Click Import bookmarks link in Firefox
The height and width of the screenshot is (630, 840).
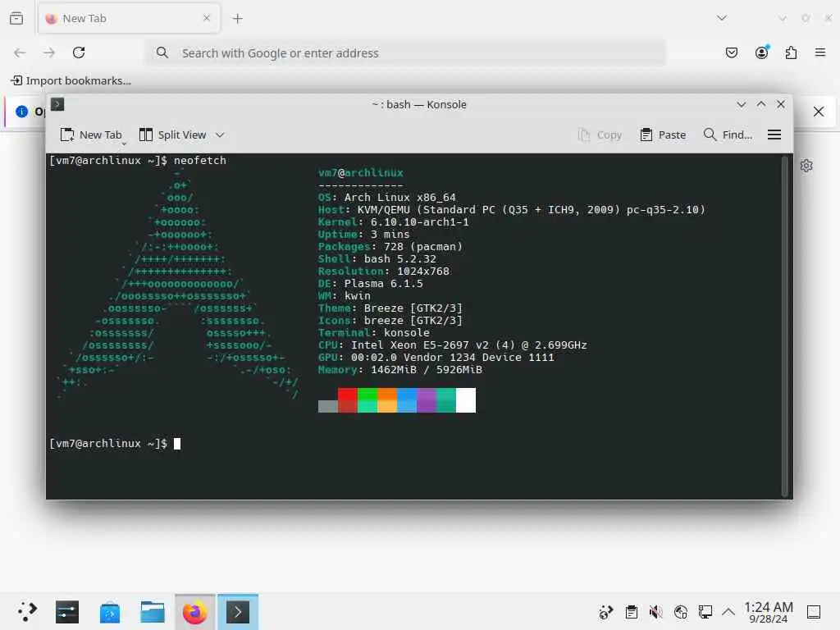[x=71, y=81]
